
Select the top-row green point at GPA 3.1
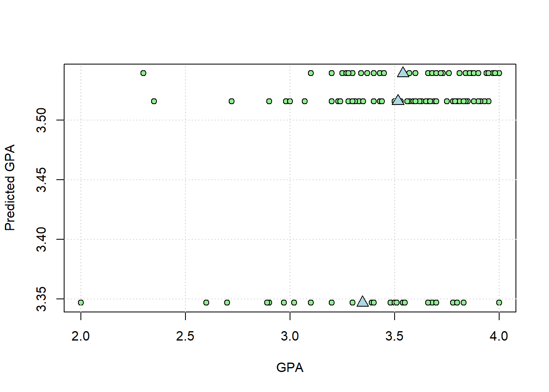pos(311,73)
